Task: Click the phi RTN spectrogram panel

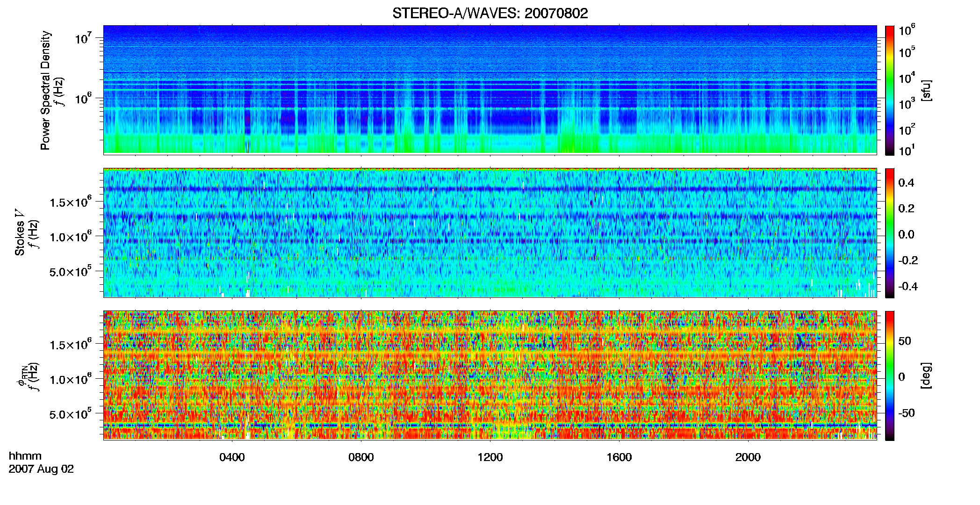Action: tap(490, 375)
